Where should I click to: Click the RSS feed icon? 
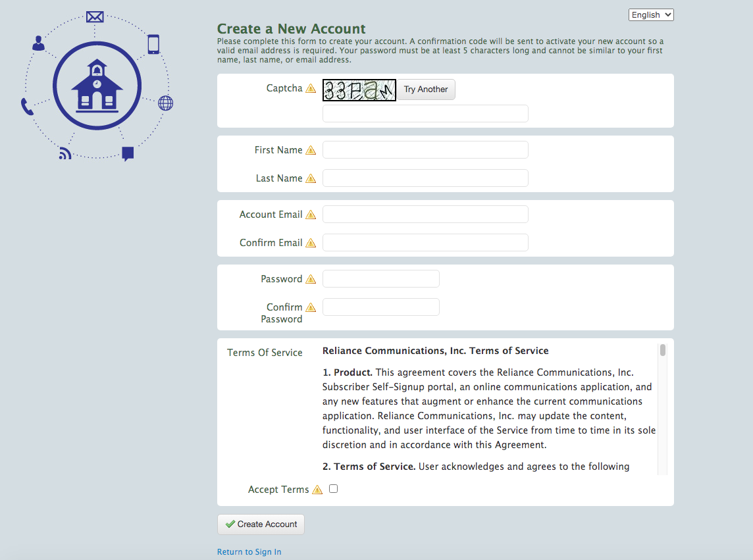pos(65,153)
